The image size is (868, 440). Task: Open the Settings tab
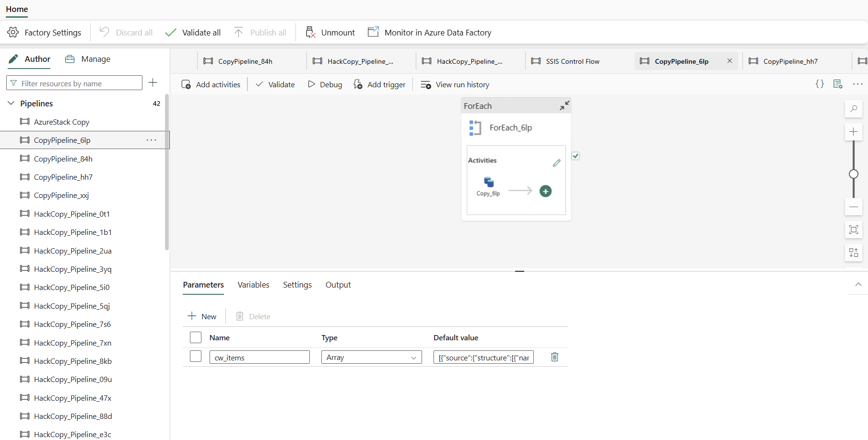point(297,285)
